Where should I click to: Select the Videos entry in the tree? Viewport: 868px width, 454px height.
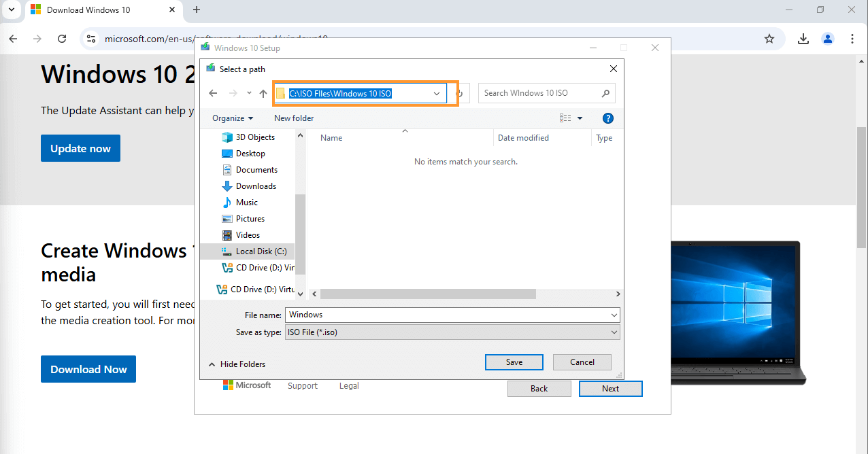click(248, 235)
